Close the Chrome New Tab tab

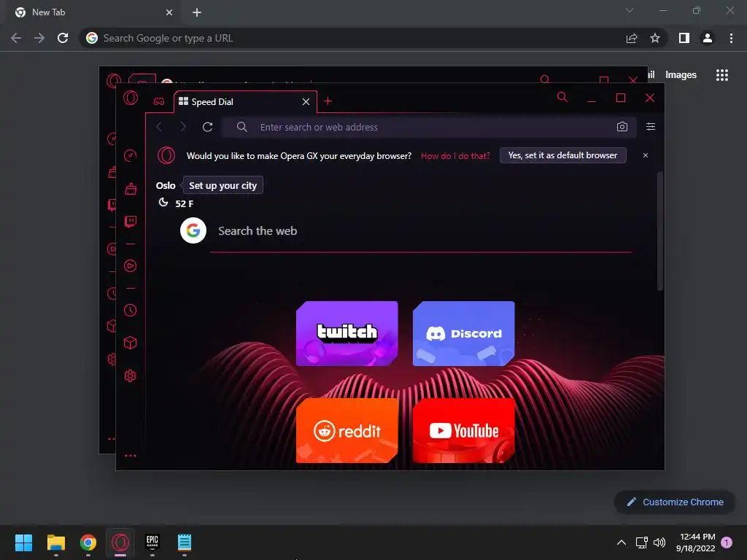169,12
